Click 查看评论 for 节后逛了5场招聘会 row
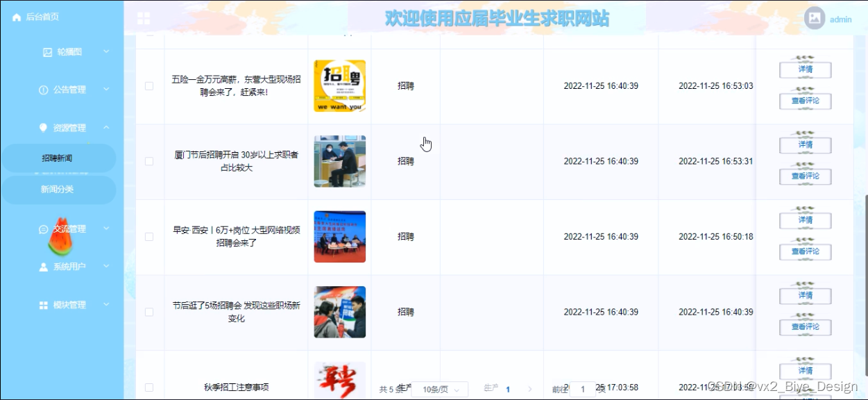 pos(805,327)
